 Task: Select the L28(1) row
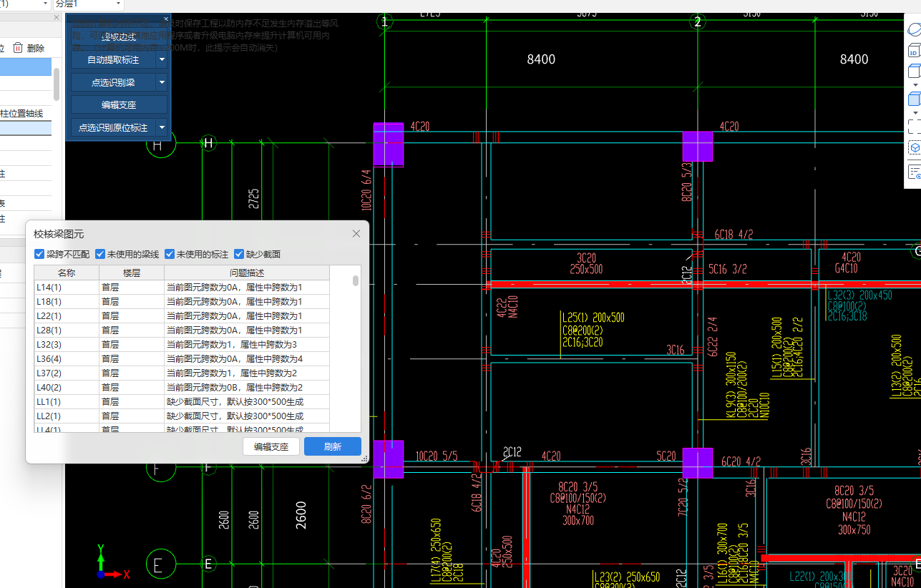(182, 330)
